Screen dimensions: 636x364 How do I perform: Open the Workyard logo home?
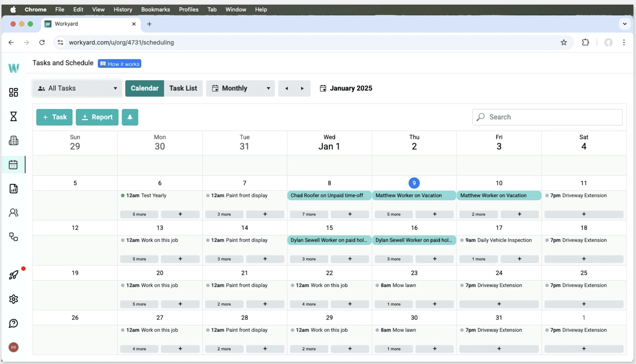14,68
